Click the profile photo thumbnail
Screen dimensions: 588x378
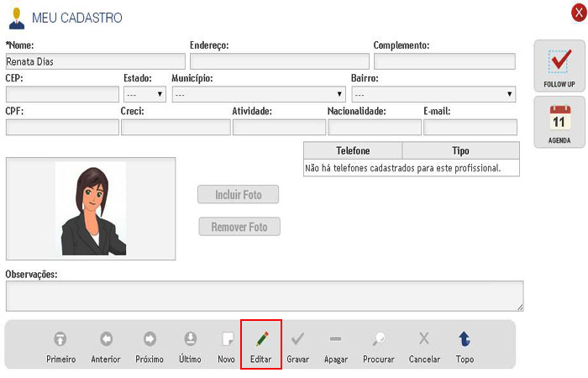[91, 208]
